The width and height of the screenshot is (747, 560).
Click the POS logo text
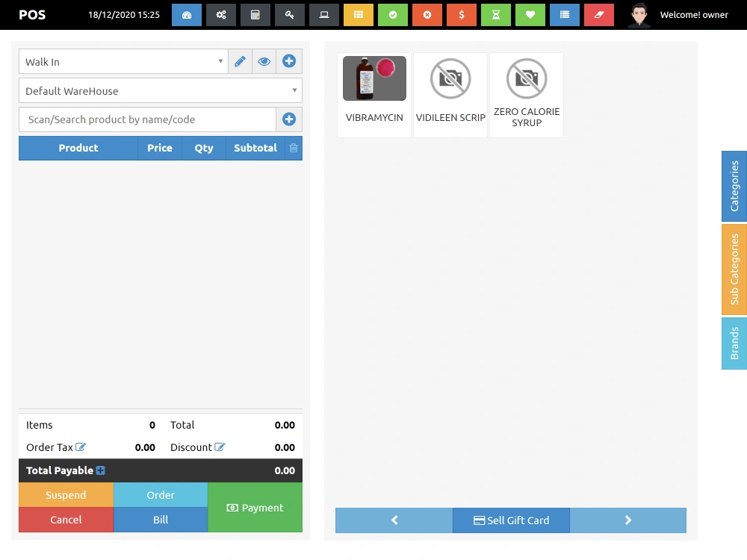pos(32,15)
